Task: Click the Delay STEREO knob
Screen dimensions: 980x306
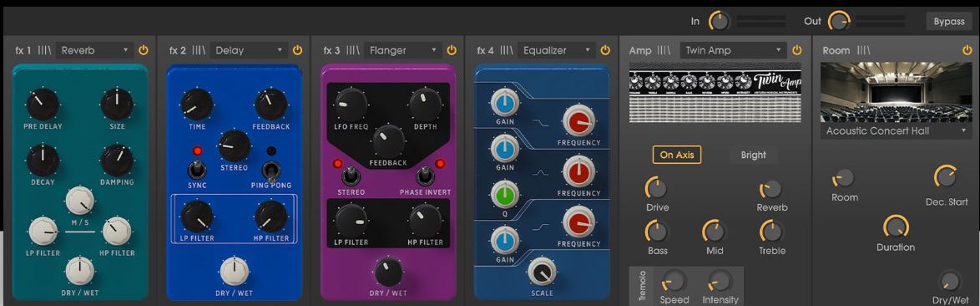Action: (x=235, y=145)
